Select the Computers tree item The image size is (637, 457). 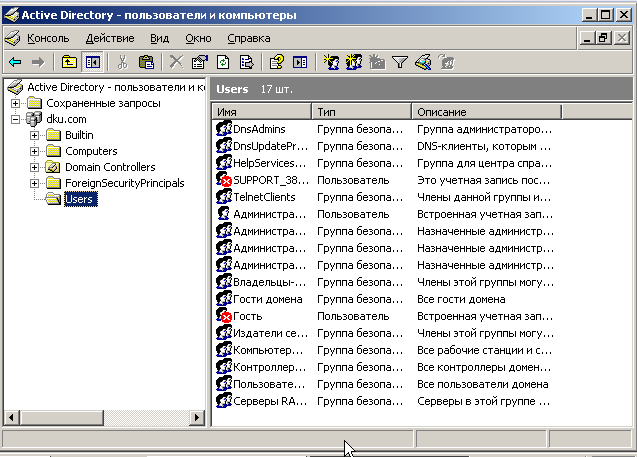[x=91, y=151]
